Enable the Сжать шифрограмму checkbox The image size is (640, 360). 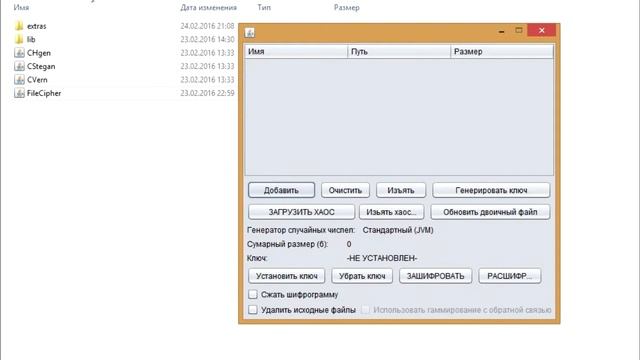253,294
